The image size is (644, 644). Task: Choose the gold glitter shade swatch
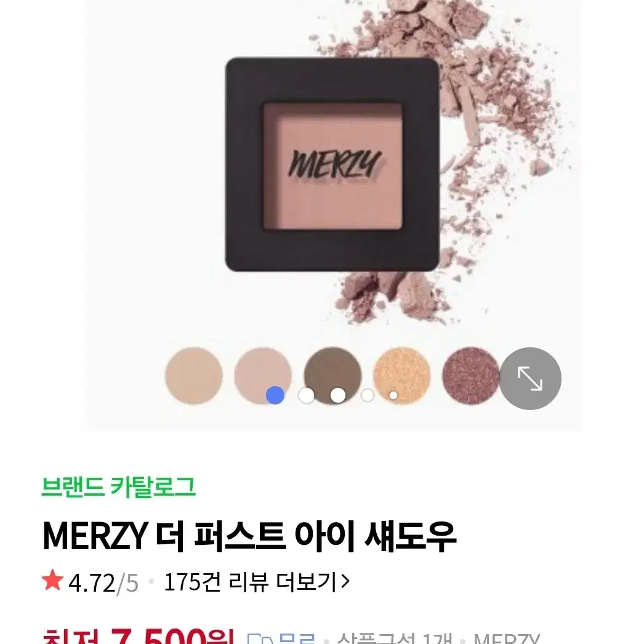click(401, 376)
